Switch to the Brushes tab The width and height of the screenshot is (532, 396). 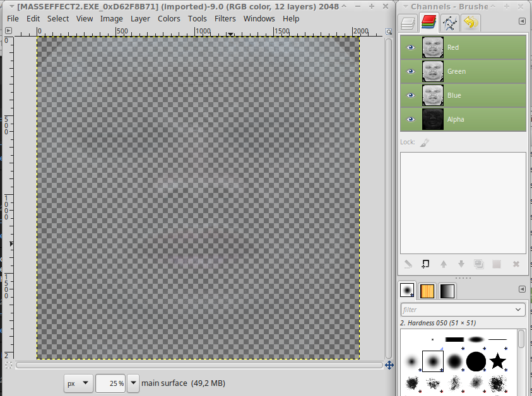407,291
